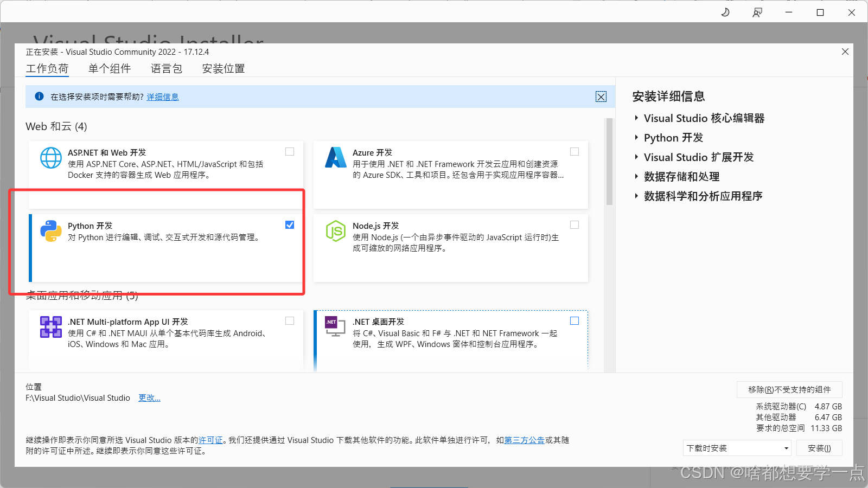
Task: Dismiss the help banner with its X icon
Action: 601,97
